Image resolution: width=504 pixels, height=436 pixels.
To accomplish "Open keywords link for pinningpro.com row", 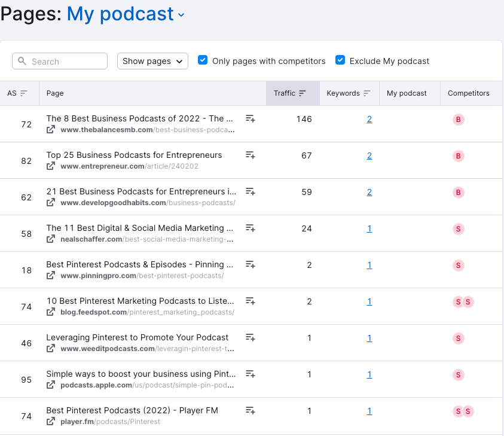I will click(369, 265).
